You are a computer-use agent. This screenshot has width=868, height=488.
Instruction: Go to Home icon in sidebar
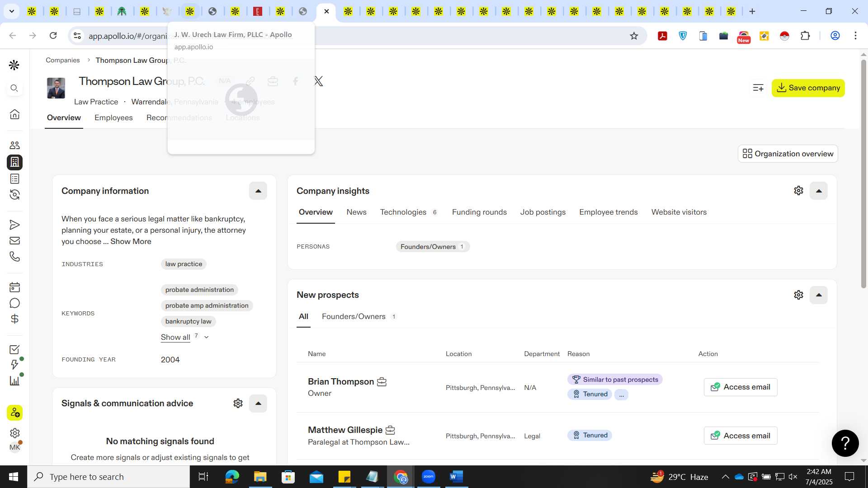[14, 114]
